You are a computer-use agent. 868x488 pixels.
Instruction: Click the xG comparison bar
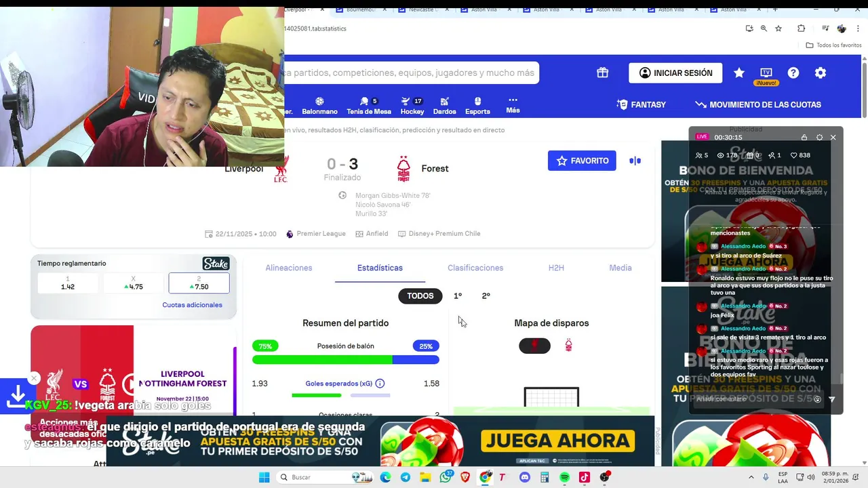coord(341,395)
